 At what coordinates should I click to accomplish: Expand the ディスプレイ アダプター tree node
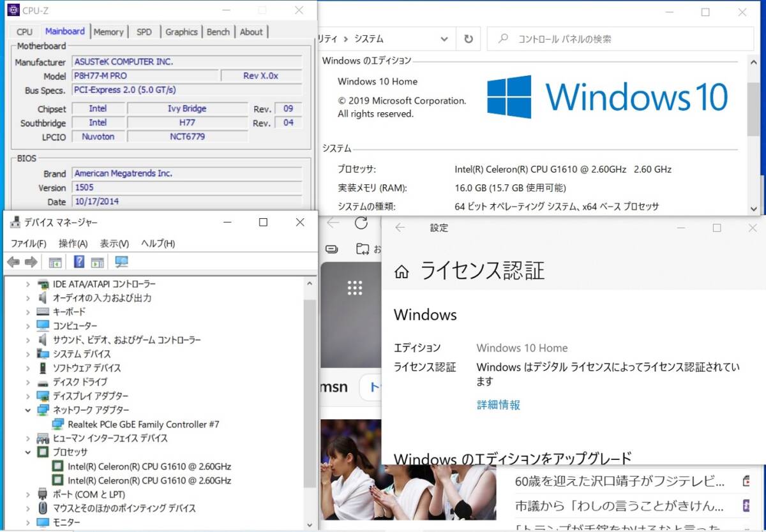pos(28,396)
